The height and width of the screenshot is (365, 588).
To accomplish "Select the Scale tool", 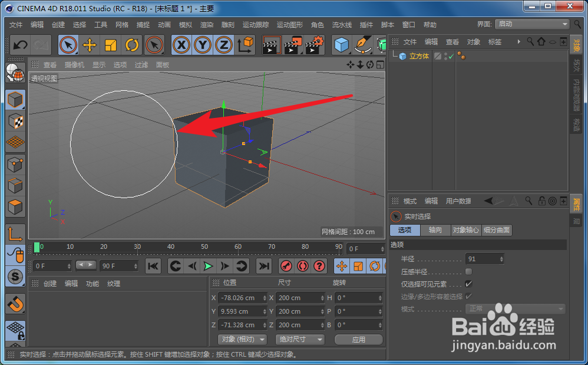I will (x=110, y=45).
